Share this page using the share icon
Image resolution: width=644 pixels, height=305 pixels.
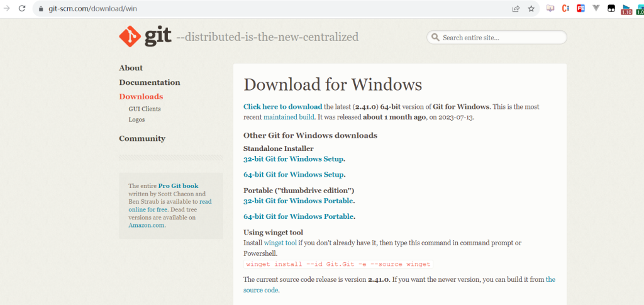click(516, 9)
